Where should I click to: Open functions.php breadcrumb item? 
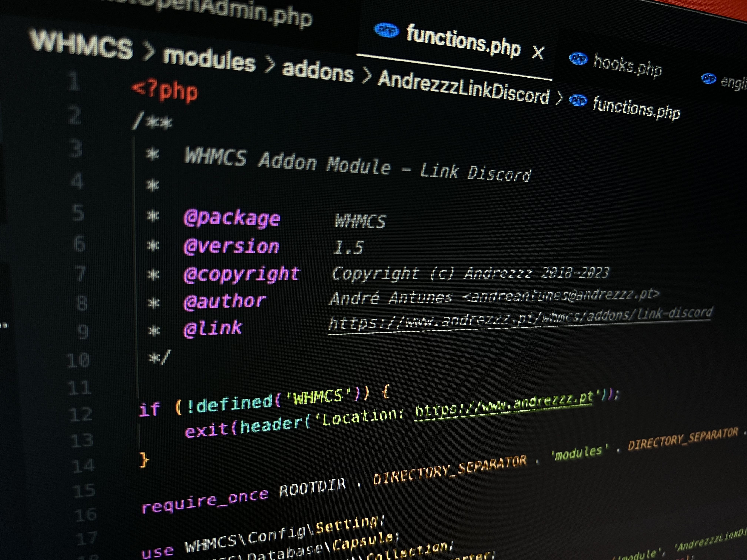click(637, 107)
